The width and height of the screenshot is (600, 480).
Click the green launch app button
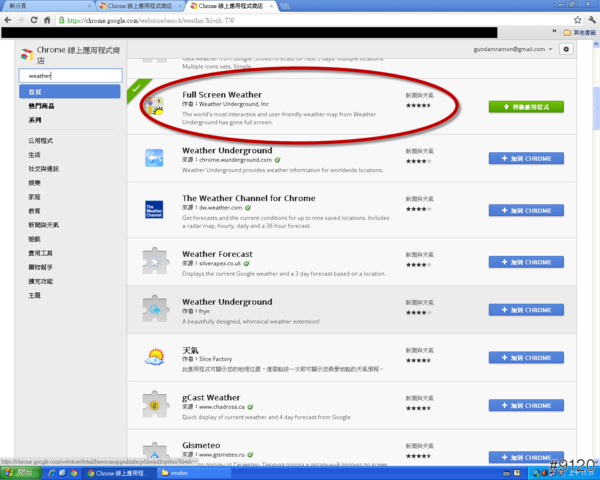tap(526, 106)
